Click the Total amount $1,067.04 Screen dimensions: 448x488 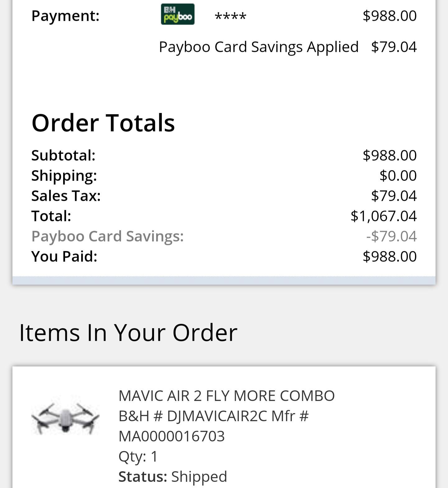click(384, 216)
